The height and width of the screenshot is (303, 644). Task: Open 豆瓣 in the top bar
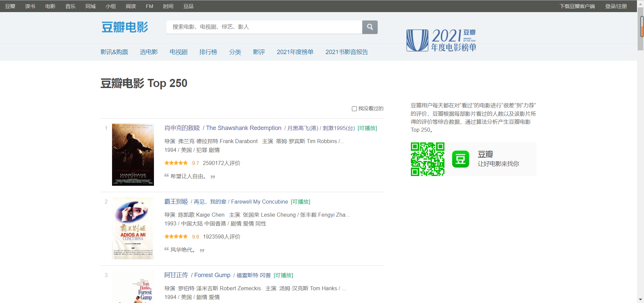click(10, 6)
